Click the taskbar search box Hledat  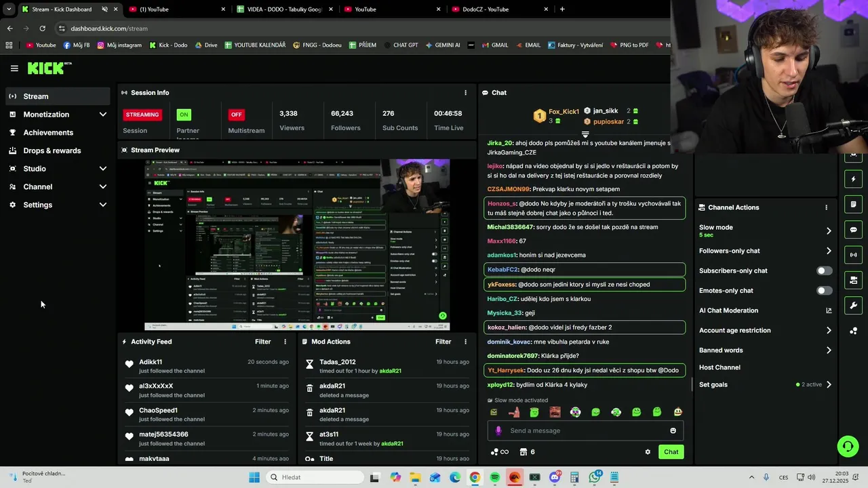click(314, 477)
